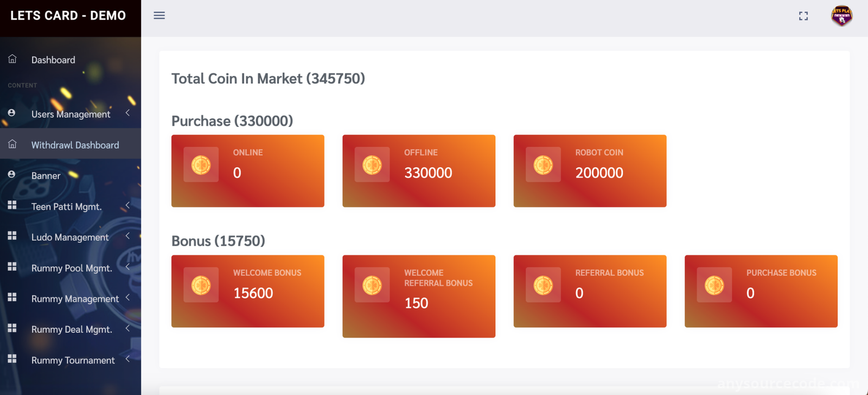Click the OFFLINE 330000 card
This screenshot has width=868, height=395.
click(419, 171)
